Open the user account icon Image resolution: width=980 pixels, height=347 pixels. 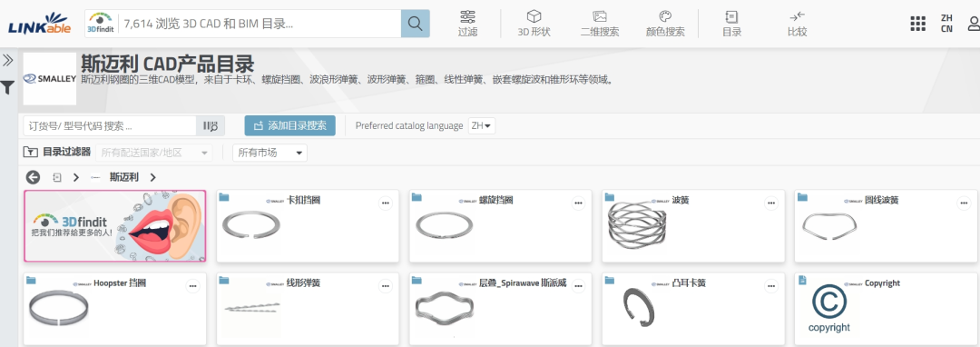974,24
